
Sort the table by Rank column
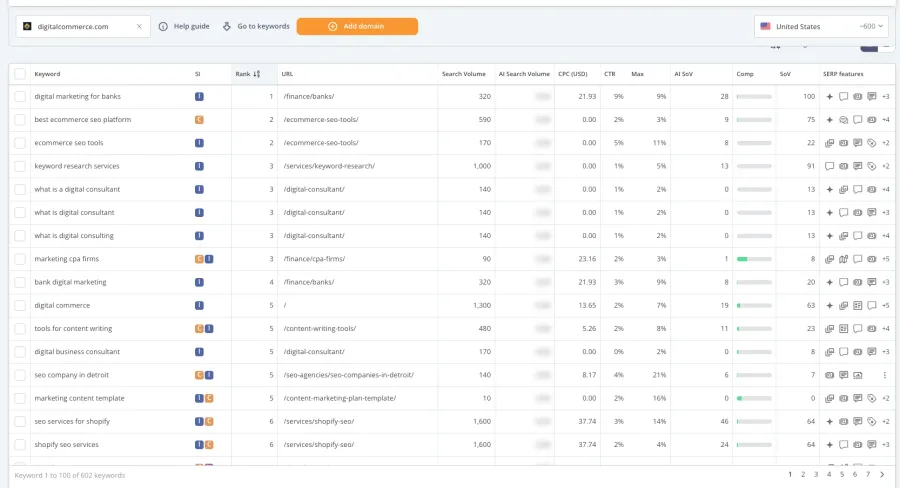coord(248,74)
